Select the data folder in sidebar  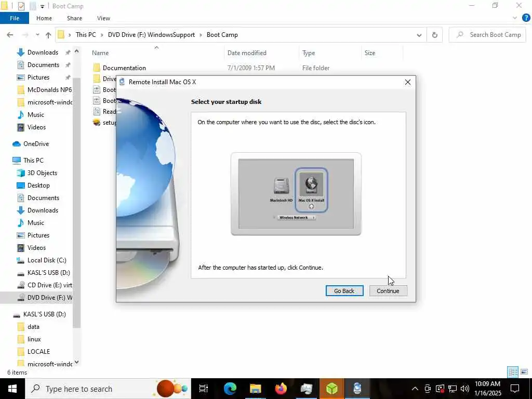(x=33, y=327)
